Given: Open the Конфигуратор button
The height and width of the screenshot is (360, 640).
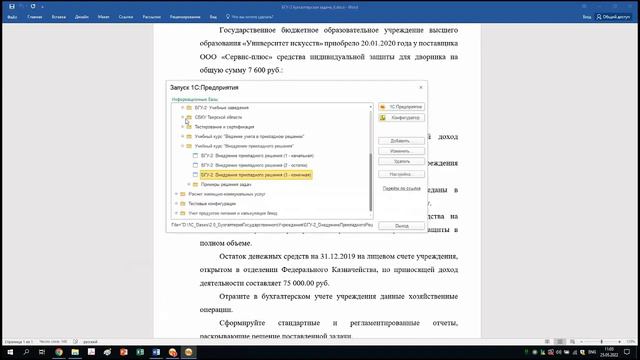Looking at the screenshot, I should click(x=402, y=118).
